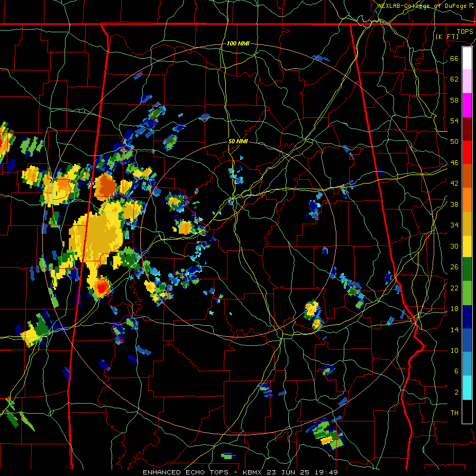Click the "50 NMI" range ring label
The width and height of the screenshot is (476, 476).
[x=238, y=141]
